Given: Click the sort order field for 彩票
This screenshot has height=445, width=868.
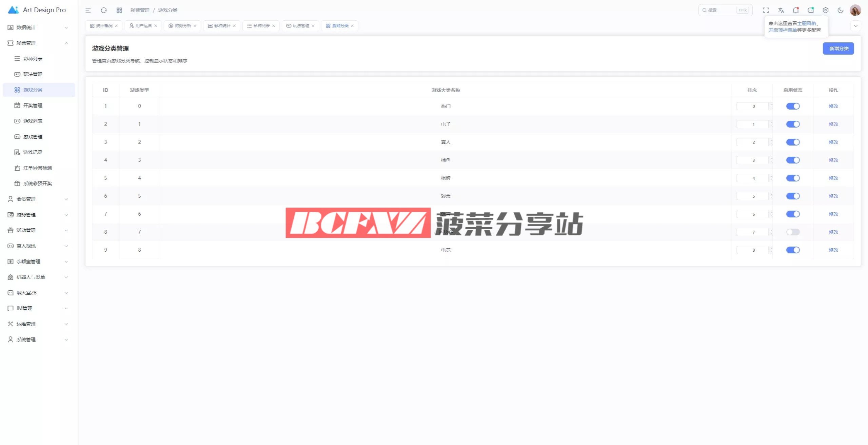Looking at the screenshot, I should pos(752,196).
